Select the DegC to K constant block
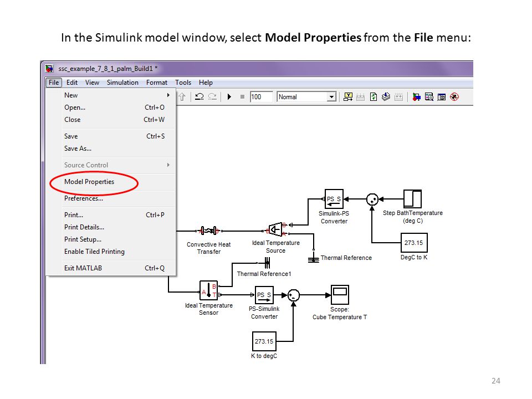Screen dimensions: 532x399 (414, 243)
